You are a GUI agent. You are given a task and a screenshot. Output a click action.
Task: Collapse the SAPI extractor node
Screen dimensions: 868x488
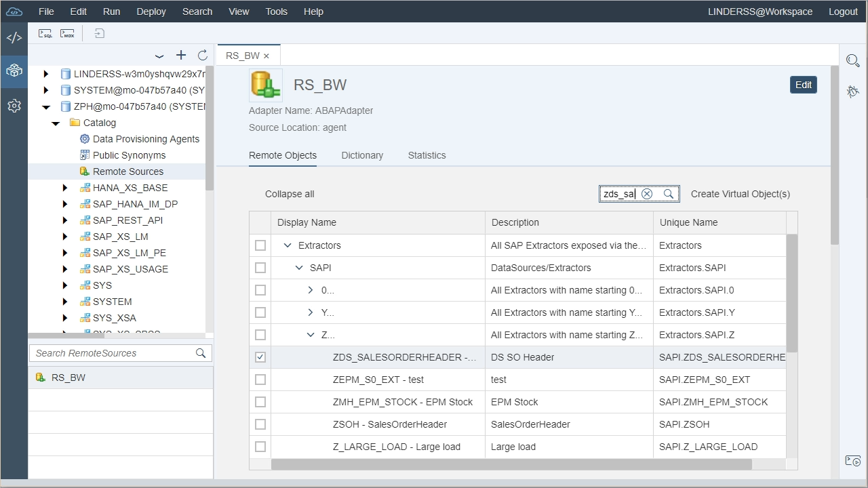[299, 268]
